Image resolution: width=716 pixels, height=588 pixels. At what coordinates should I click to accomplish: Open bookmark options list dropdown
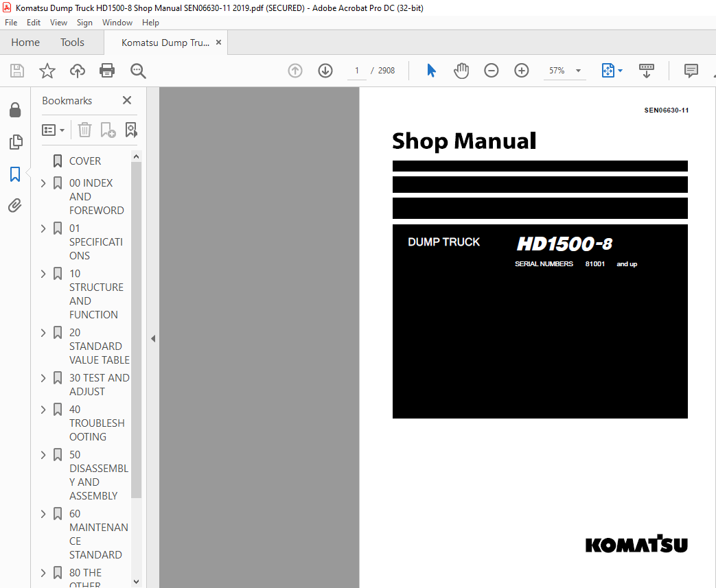[54, 130]
